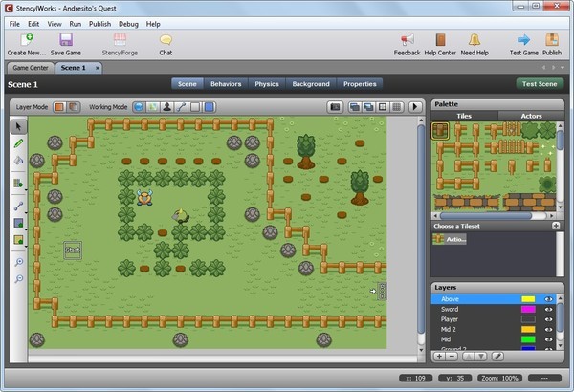Toggle the grid display button
This screenshot has width=574, height=392.
click(396, 107)
